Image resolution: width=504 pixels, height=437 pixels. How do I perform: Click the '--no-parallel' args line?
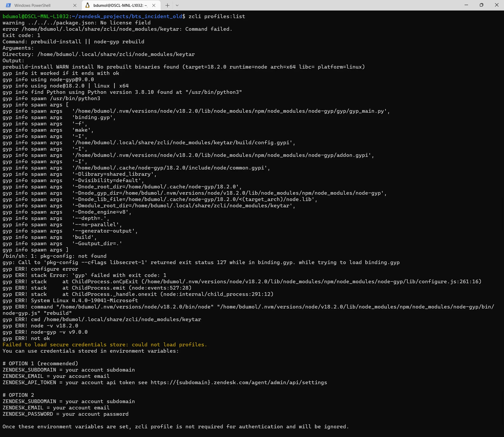point(62,224)
